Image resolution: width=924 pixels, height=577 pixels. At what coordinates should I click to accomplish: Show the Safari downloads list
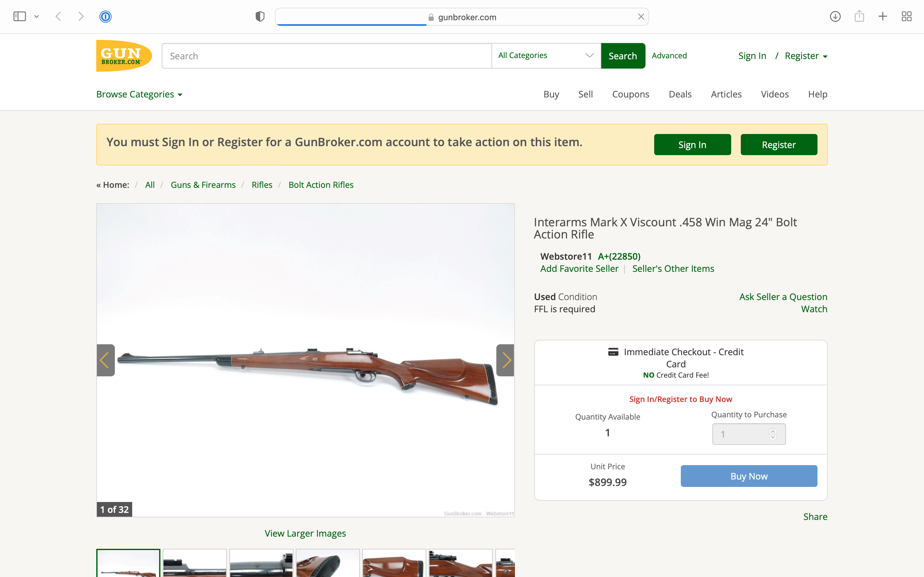pos(835,16)
